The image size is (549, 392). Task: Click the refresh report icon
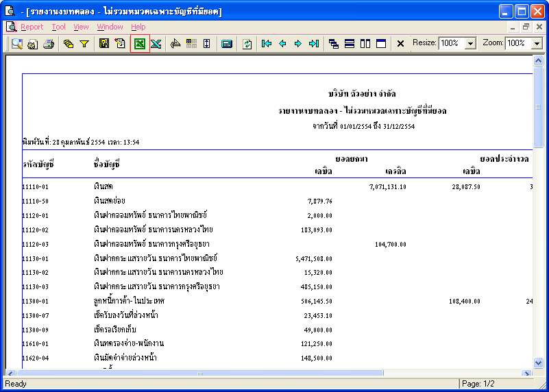(247, 44)
